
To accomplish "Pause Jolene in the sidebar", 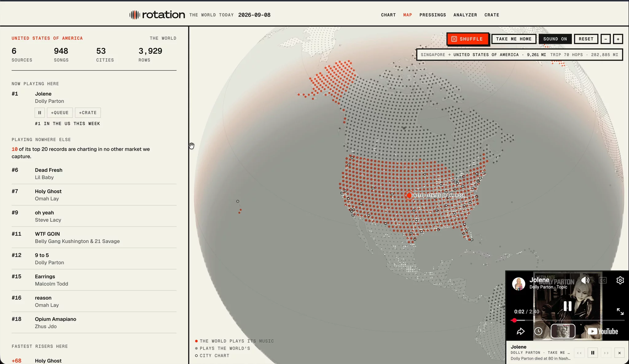I will pyautogui.click(x=40, y=113).
